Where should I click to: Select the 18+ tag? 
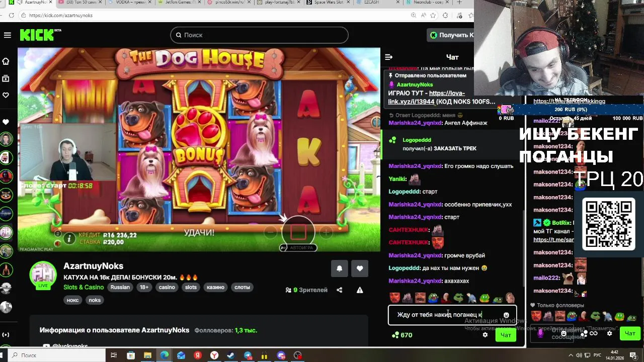point(144,288)
